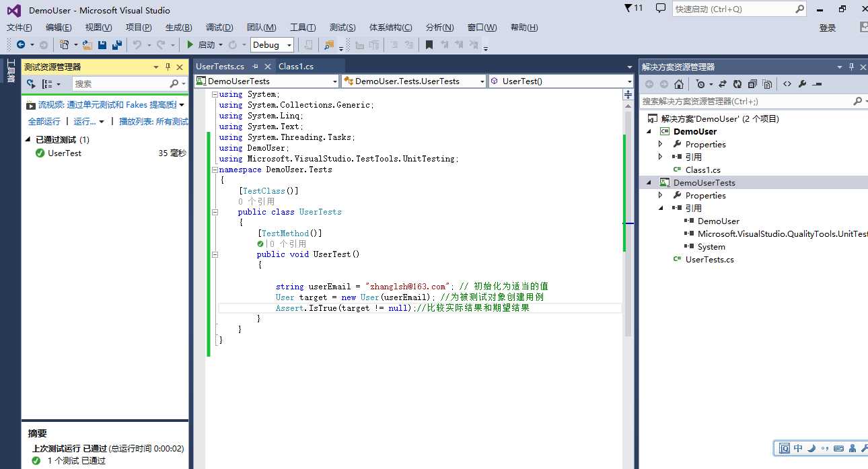868x469 pixels.
Task: Collapse the DemoUserTests project node
Action: tap(649, 182)
